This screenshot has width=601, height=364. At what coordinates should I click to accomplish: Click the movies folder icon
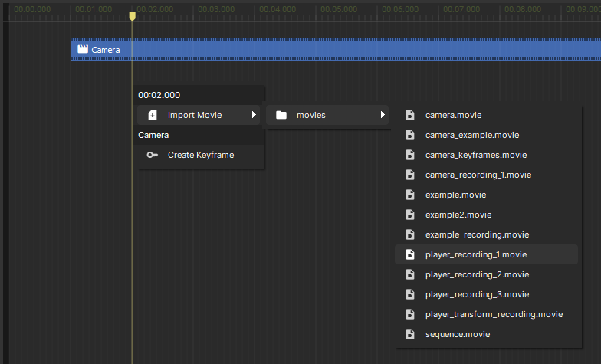281,115
